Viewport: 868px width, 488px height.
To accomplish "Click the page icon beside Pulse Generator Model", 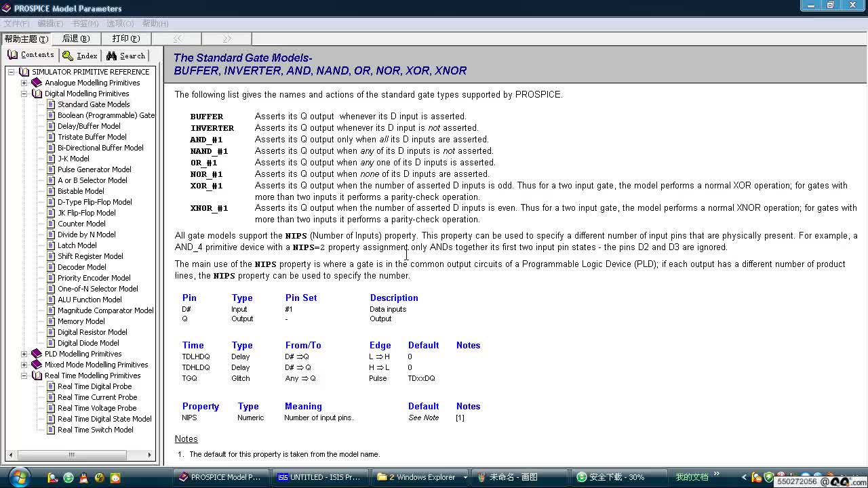I will pos(51,169).
